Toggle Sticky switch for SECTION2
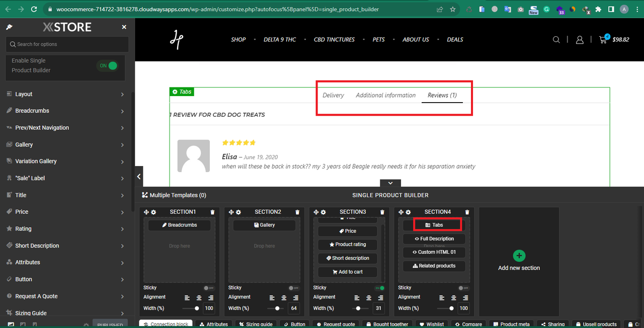 (293, 288)
